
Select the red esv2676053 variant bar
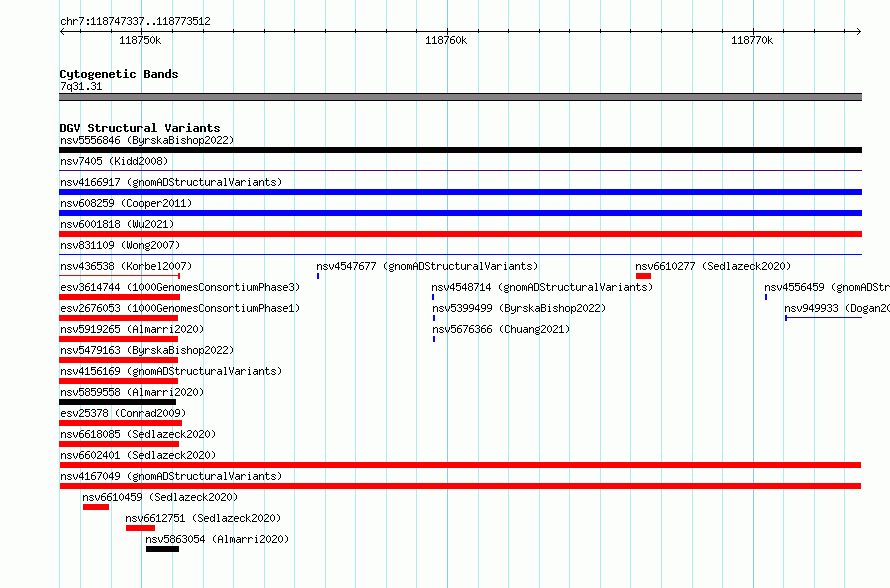[x=119, y=318]
